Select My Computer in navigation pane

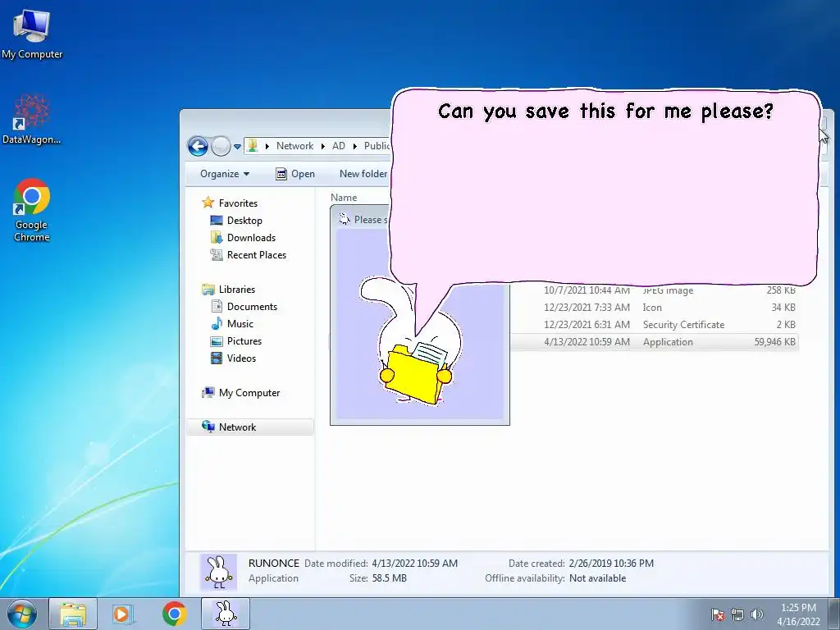(x=249, y=393)
